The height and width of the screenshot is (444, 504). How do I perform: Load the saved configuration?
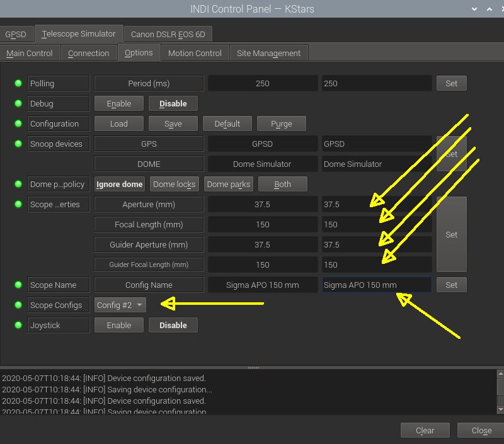pyautogui.click(x=119, y=123)
